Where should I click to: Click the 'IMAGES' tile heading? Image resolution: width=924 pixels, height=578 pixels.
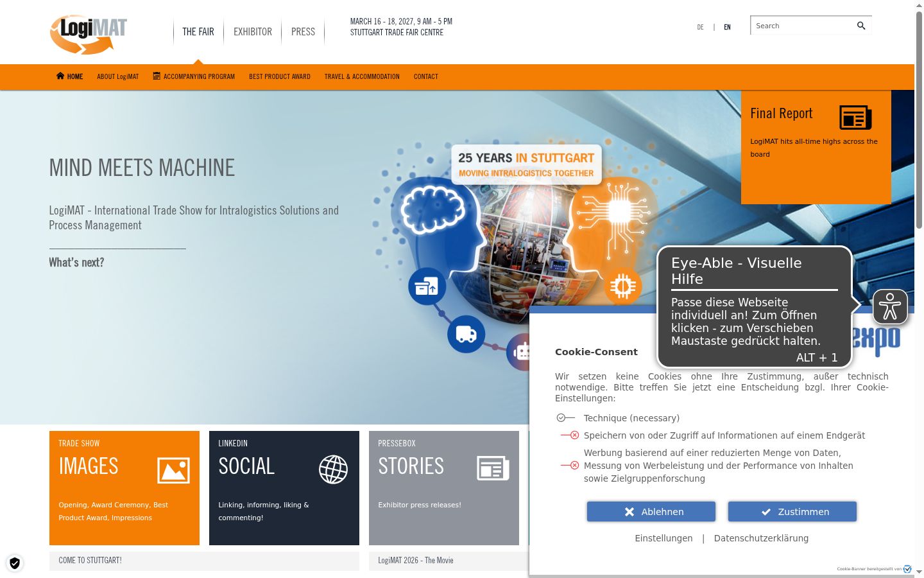coord(89,466)
